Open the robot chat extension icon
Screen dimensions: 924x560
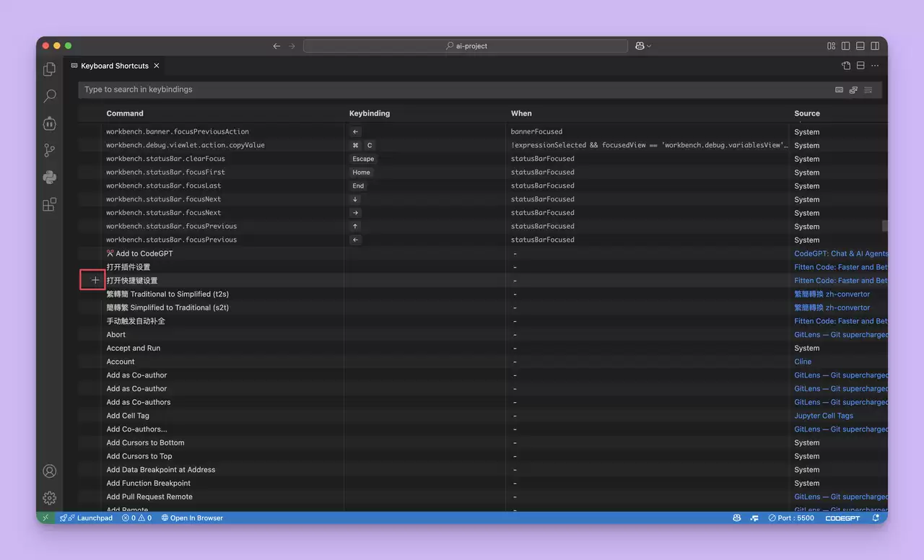pos(49,123)
